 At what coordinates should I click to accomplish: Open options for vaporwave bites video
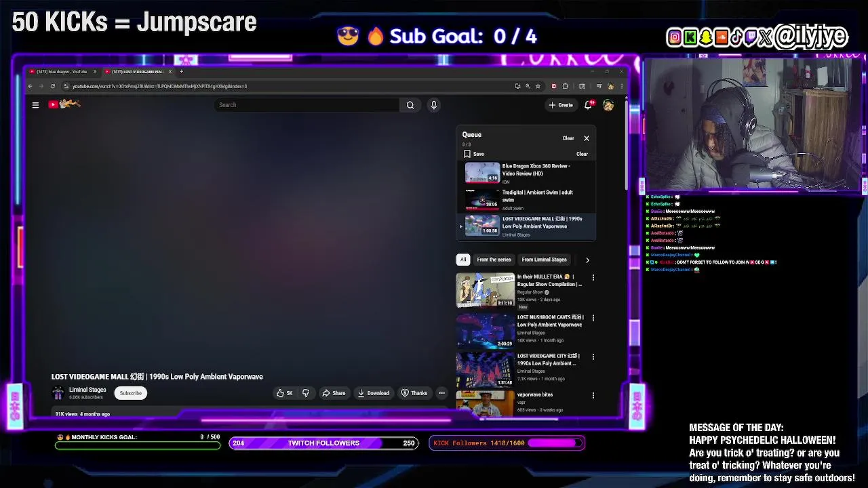coord(593,395)
